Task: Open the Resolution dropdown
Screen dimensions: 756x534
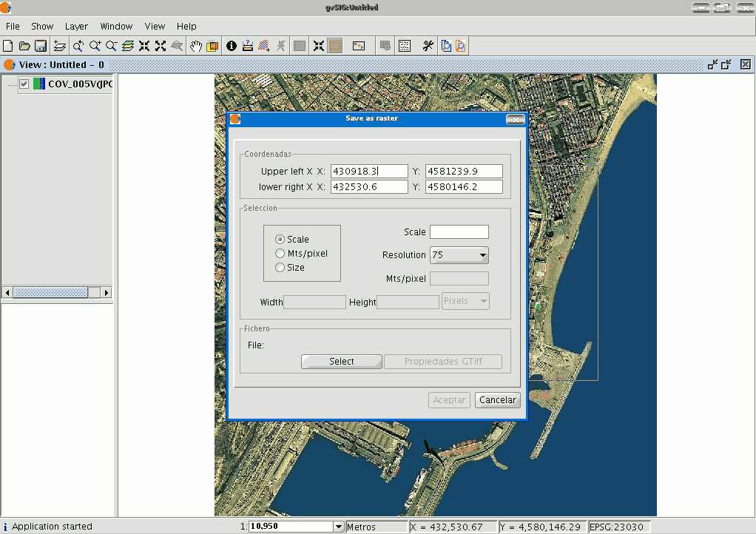Action: click(x=459, y=255)
